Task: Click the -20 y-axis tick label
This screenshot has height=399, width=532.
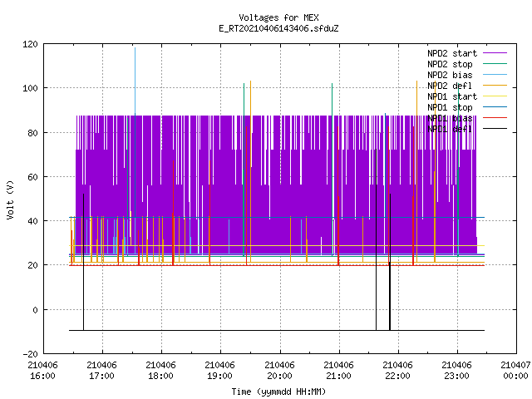Action: pos(30,354)
